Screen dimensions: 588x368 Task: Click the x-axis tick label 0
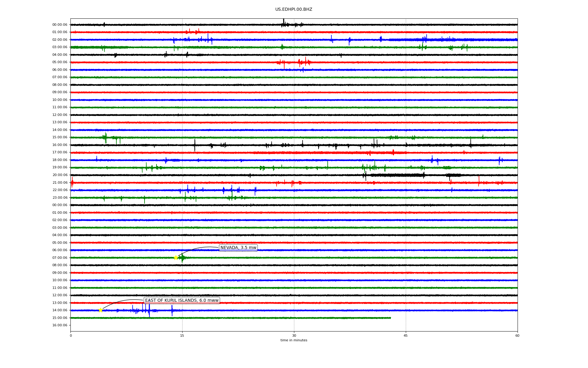71,335
